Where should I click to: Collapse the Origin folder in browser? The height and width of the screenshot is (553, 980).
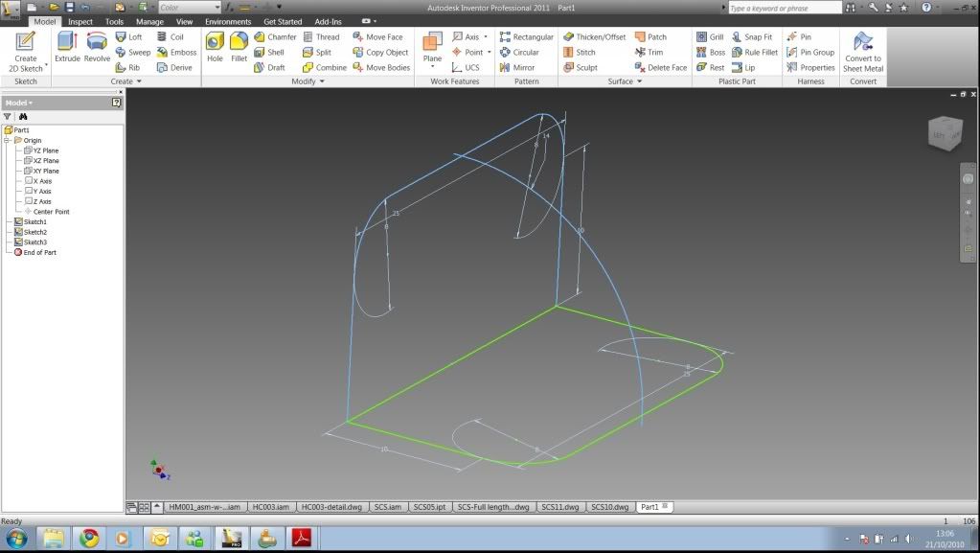[8, 140]
